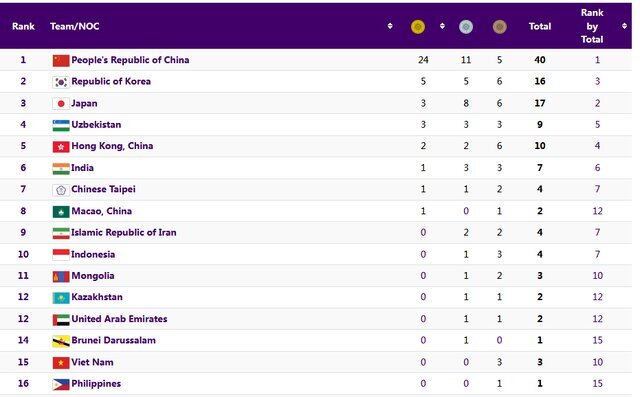
Task: Sort by gold medals using sort arrows
Action: coord(442,26)
